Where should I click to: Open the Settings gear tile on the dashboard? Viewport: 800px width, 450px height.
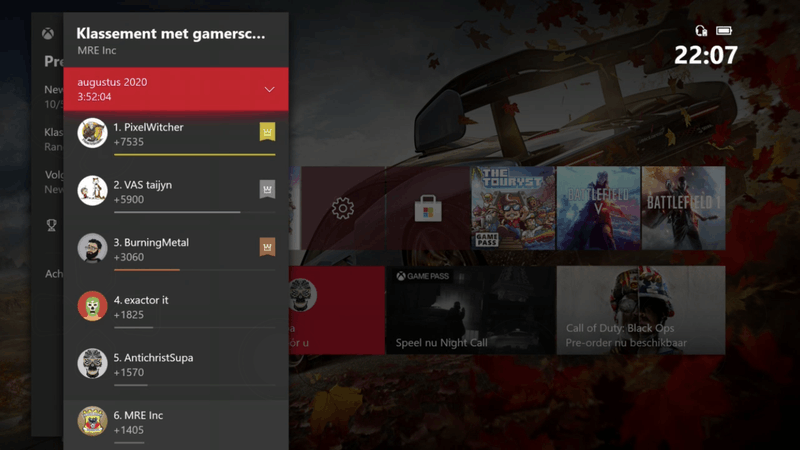coord(343,208)
